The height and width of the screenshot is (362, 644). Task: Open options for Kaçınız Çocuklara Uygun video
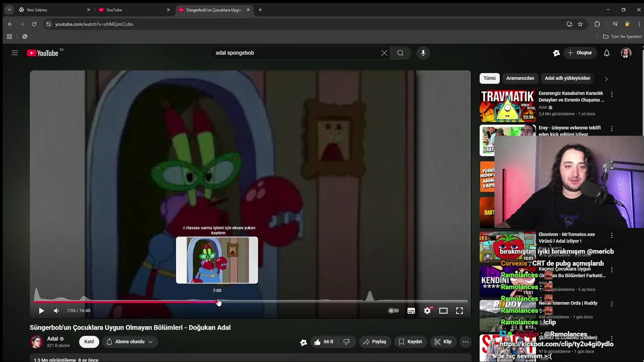(612, 270)
